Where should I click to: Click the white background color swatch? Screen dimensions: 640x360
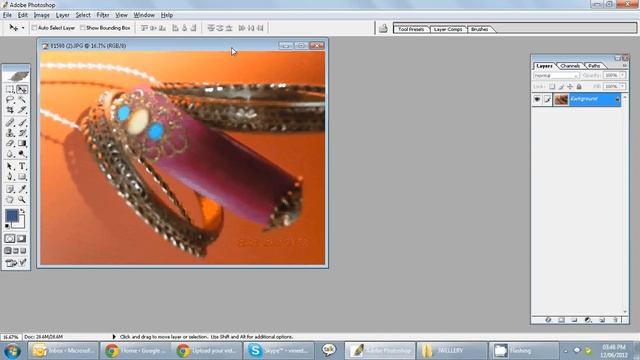click(21, 224)
